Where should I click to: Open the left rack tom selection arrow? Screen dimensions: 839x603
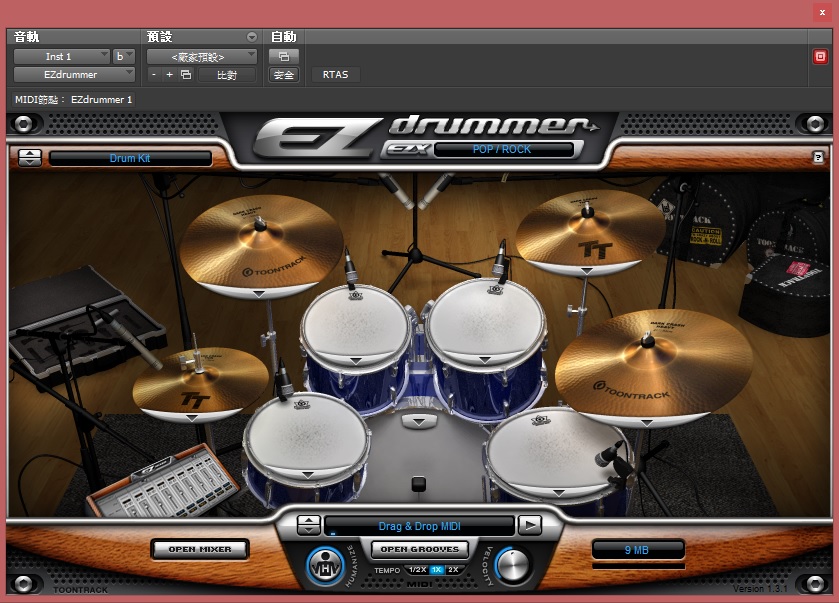356,362
